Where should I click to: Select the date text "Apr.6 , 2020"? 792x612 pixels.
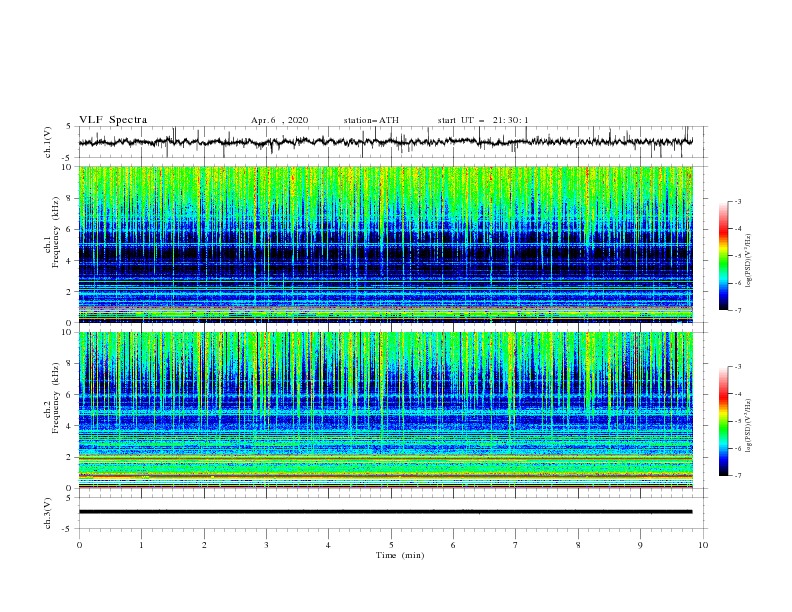click(x=279, y=120)
